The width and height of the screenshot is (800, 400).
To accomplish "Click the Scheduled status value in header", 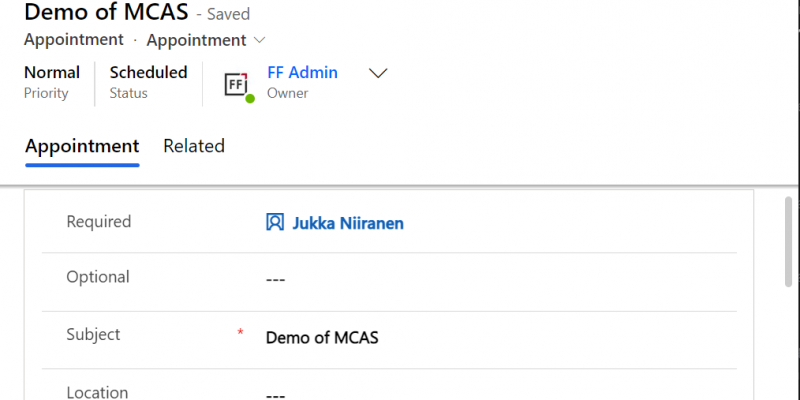I will coord(148,73).
